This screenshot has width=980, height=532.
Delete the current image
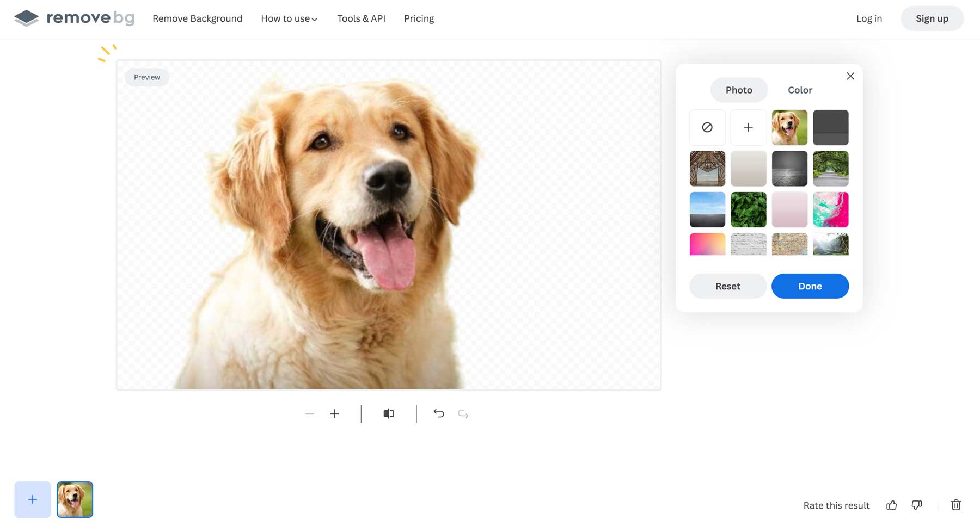click(x=955, y=505)
